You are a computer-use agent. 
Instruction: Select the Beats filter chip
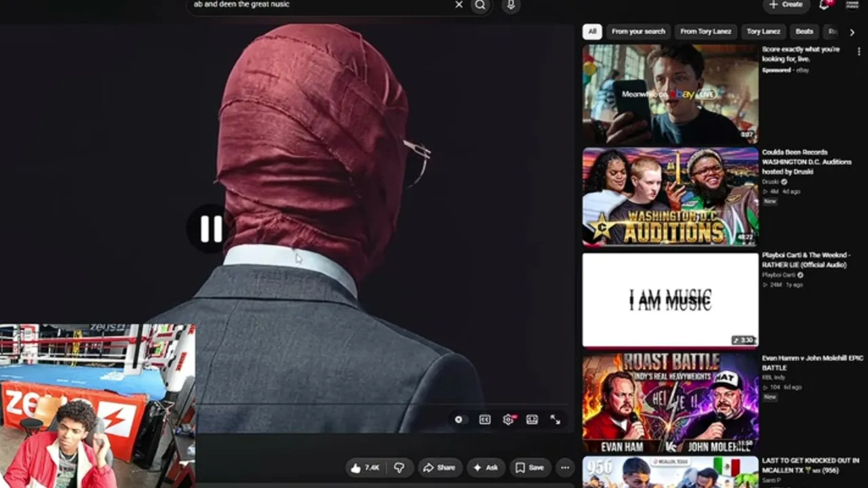804,31
